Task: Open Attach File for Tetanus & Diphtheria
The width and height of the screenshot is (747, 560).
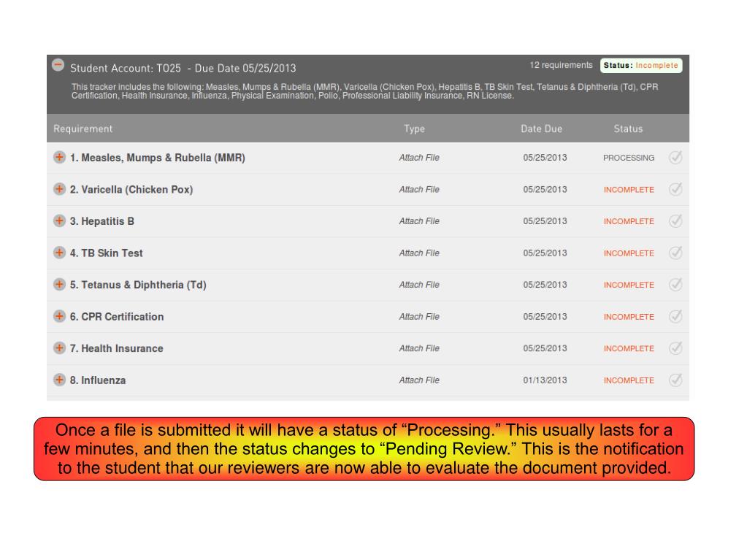Action: [419, 285]
